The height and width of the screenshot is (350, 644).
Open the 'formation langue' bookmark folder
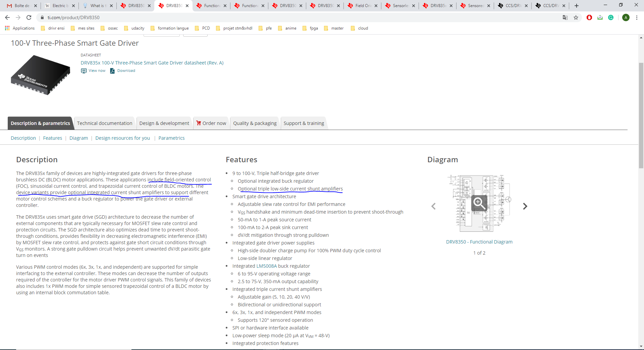point(169,28)
